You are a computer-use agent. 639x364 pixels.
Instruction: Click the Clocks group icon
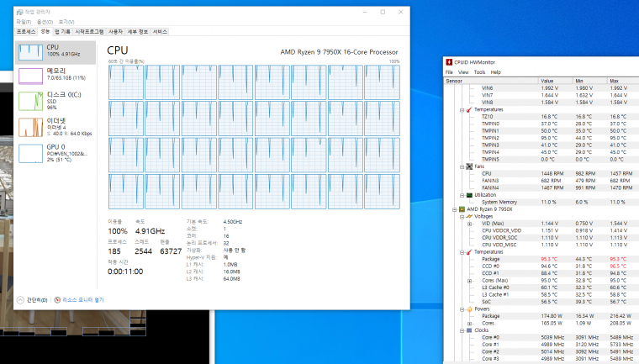coord(469,330)
